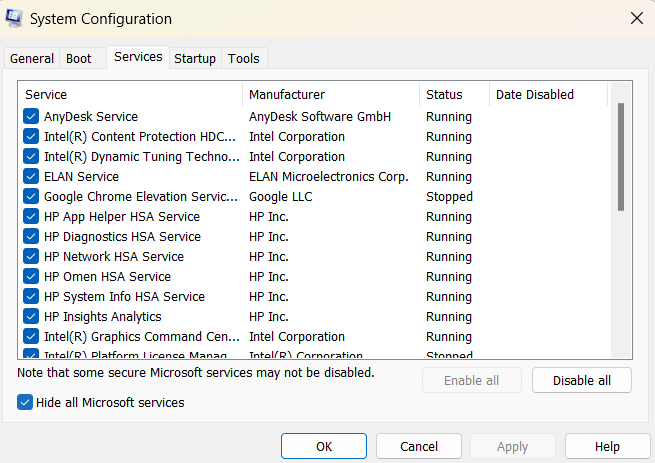Go to the Startup tab
Viewport: 655px width, 463px height.
pos(195,59)
